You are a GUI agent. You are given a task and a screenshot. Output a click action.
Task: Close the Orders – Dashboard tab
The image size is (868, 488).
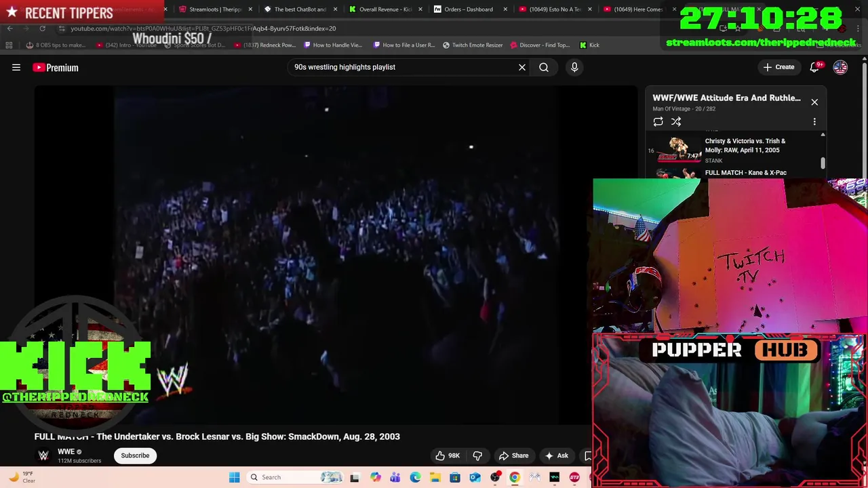coord(505,9)
